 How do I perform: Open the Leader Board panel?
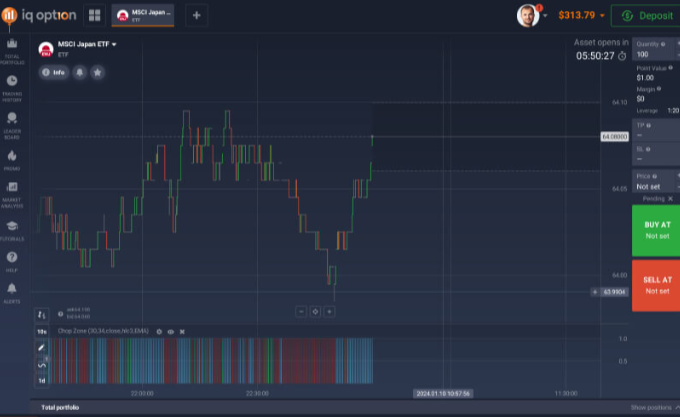click(x=12, y=122)
